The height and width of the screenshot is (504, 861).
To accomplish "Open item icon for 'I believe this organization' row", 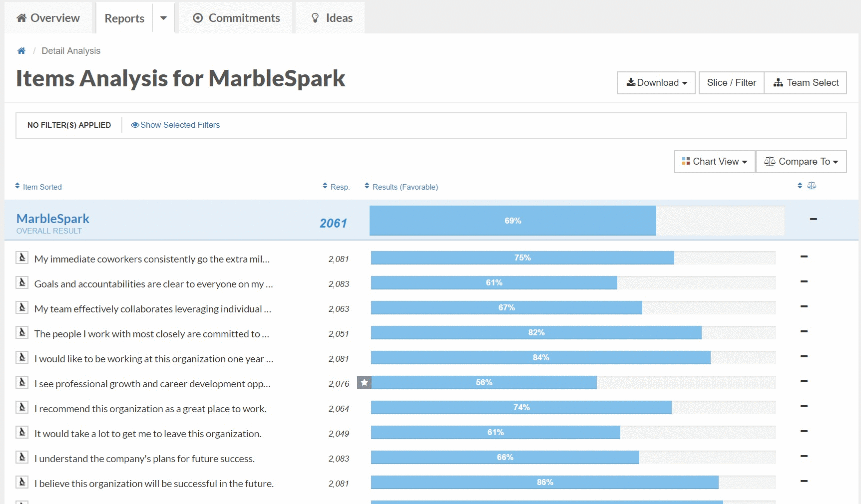I will (22, 482).
